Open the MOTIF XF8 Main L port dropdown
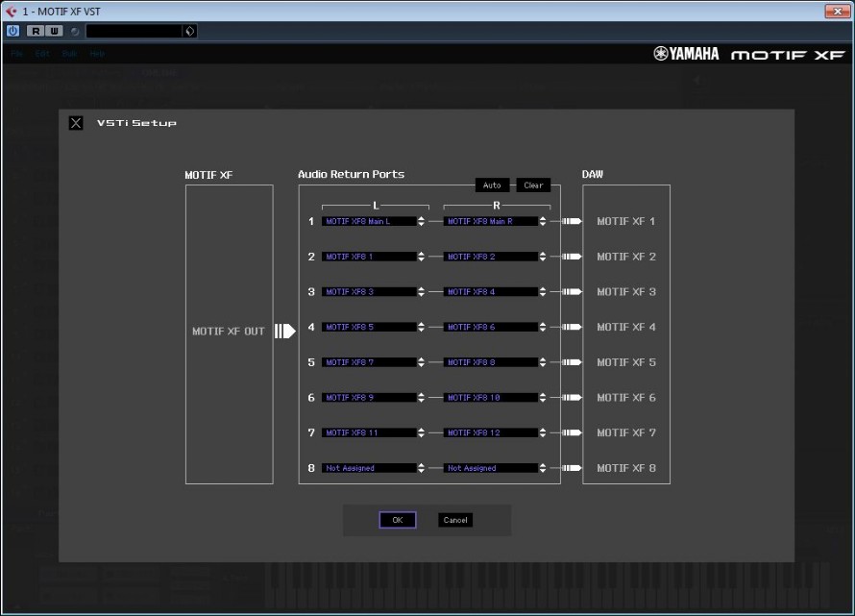This screenshot has width=855, height=616. 421,221
